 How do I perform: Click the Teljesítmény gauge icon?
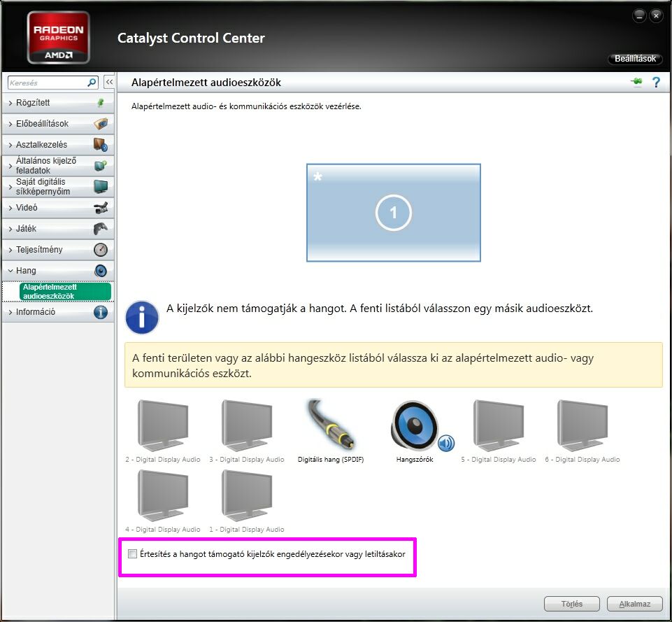[x=101, y=250]
